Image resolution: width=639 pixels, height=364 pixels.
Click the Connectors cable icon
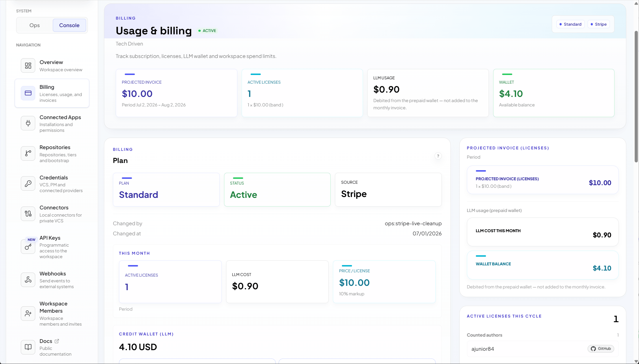28,214
